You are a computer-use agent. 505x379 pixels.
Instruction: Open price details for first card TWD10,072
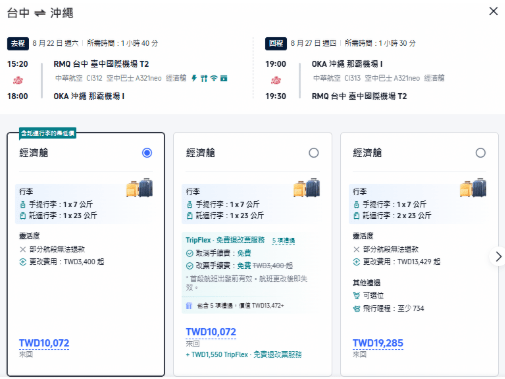point(44,343)
